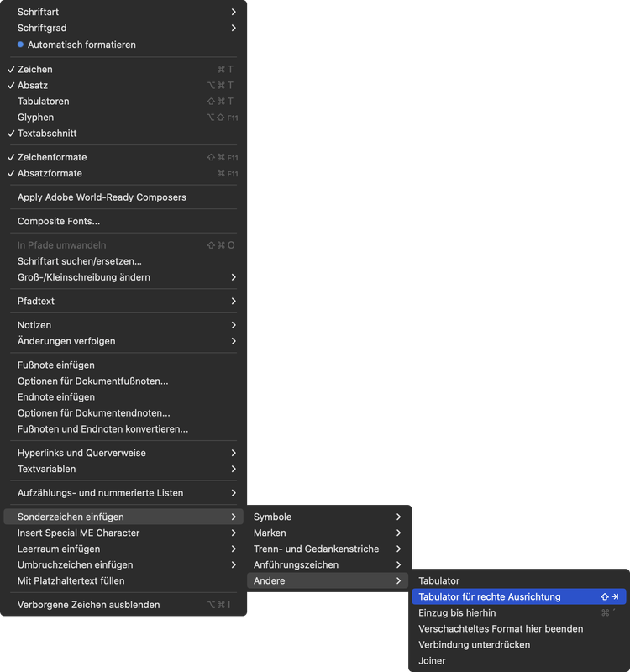Open Optionen für Dokumentfußnoten

point(123,381)
